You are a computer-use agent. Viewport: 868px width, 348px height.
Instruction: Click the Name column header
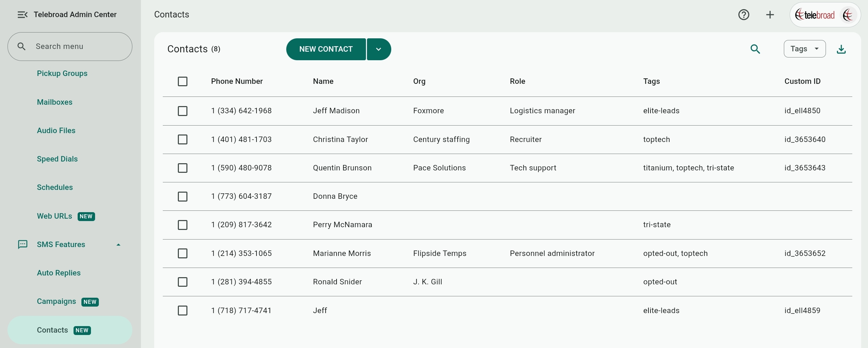[323, 81]
